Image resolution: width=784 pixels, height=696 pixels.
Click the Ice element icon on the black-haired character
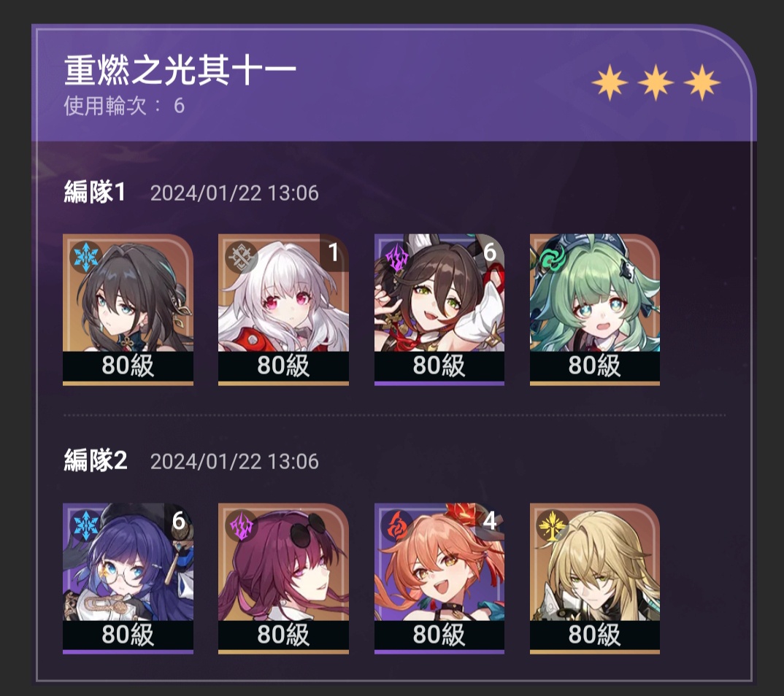(86, 258)
